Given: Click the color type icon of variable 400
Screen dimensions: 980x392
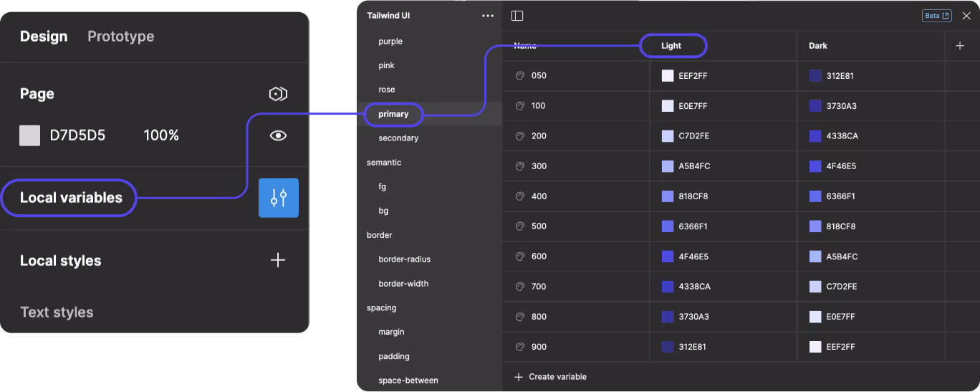Looking at the screenshot, I should click(x=520, y=196).
